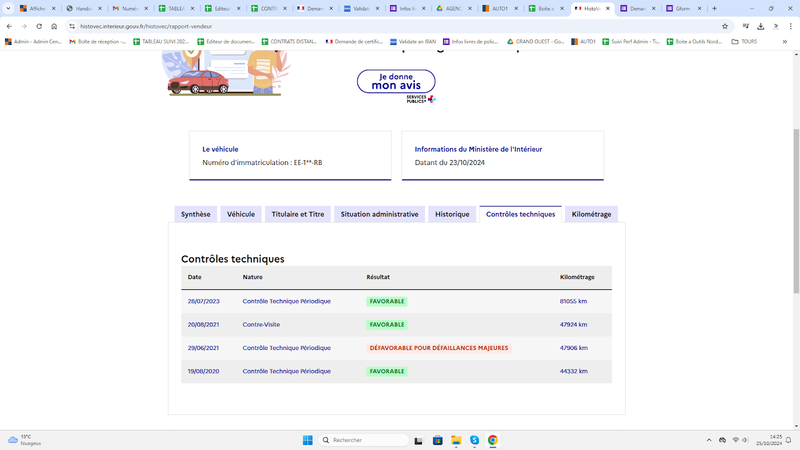Select the Situation administrative tab

pos(380,214)
